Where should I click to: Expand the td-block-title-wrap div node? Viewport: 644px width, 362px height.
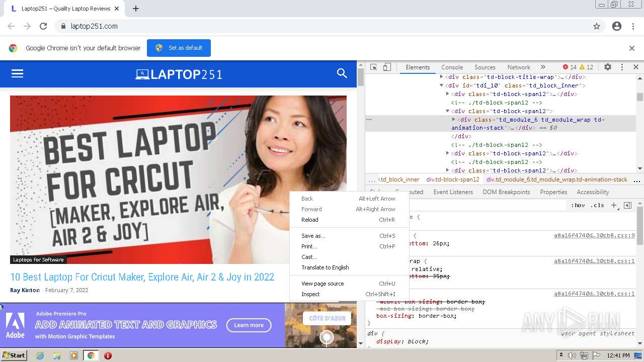click(442, 77)
